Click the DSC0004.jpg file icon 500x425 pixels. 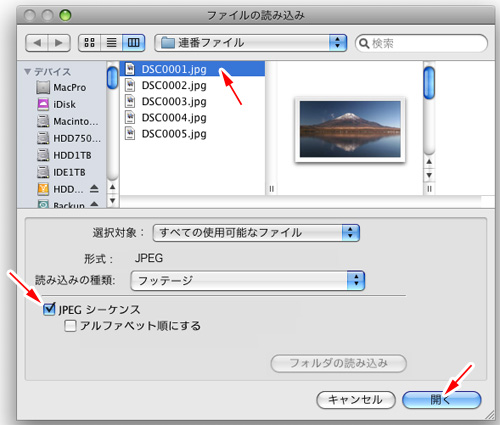(x=130, y=118)
